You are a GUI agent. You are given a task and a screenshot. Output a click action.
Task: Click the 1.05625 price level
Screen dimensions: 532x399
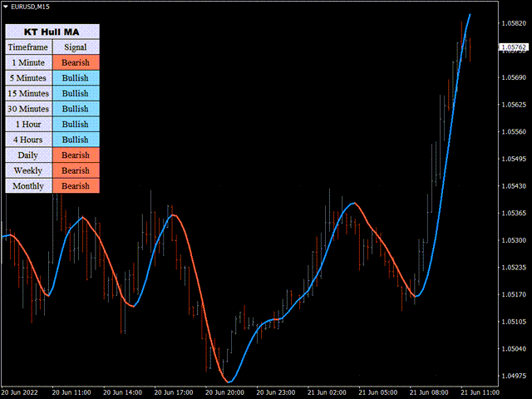click(x=514, y=105)
